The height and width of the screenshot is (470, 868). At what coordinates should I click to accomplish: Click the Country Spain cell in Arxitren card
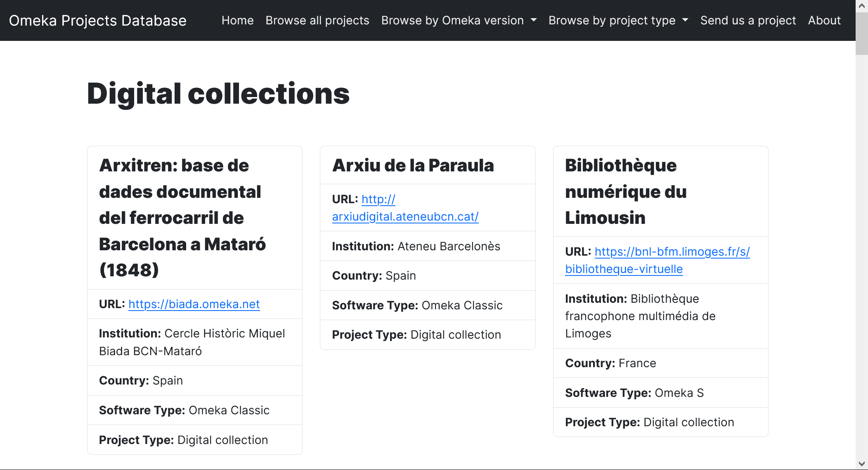click(140, 380)
